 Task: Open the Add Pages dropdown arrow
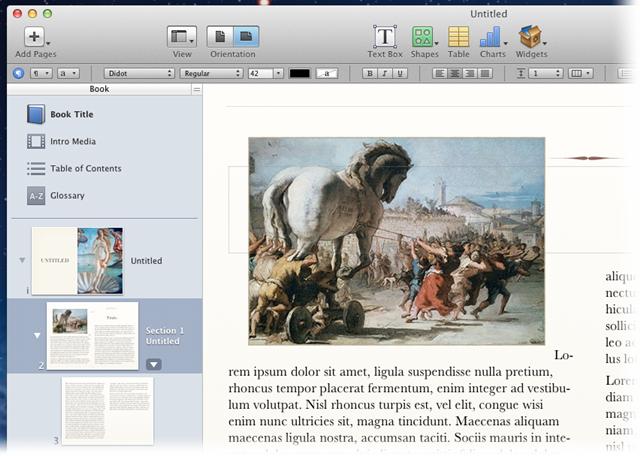tap(48, 43)
